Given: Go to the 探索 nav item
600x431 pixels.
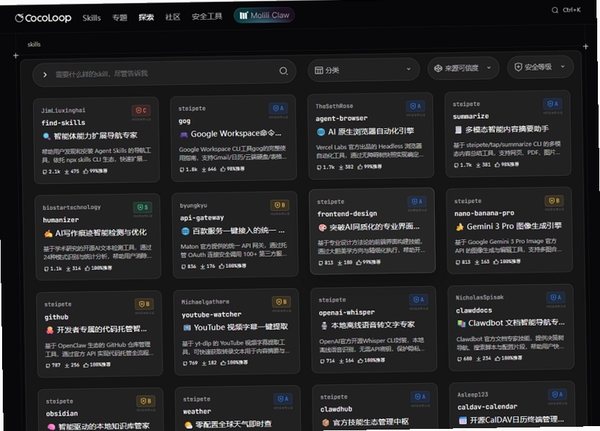Looking at the screenshot, I should [x=146, y=17].
